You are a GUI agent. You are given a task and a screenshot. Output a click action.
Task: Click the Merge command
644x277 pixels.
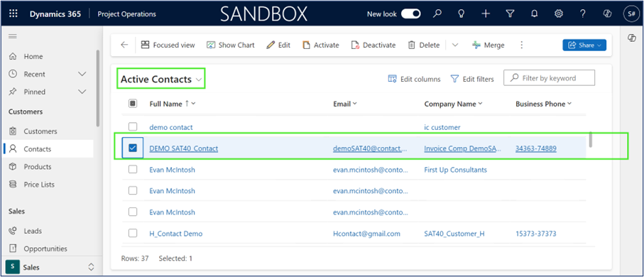point(489,45)
